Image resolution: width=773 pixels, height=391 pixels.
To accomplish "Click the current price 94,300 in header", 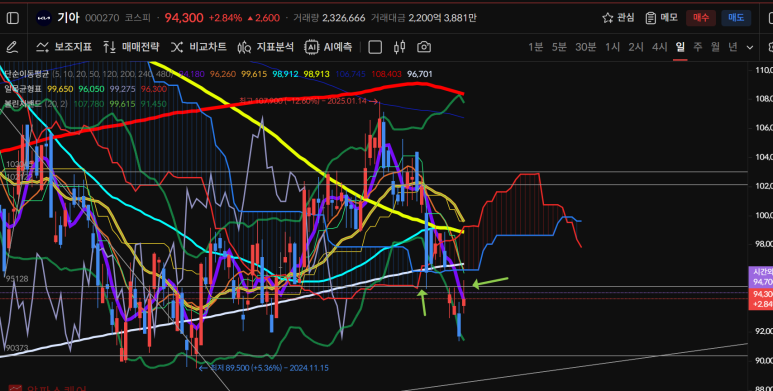I will coord(184,18).
